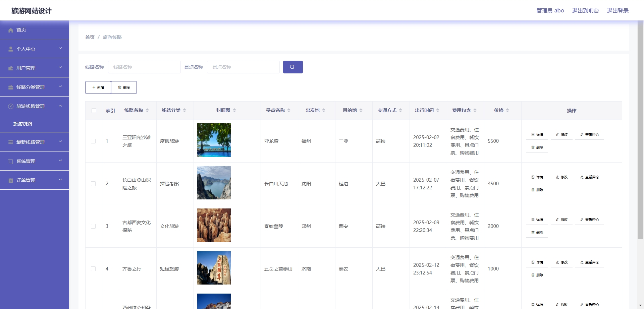This screenshot has height=309, width=644.
Task: Open the 首页 breadcrumb link
Action: pos(90,37)
